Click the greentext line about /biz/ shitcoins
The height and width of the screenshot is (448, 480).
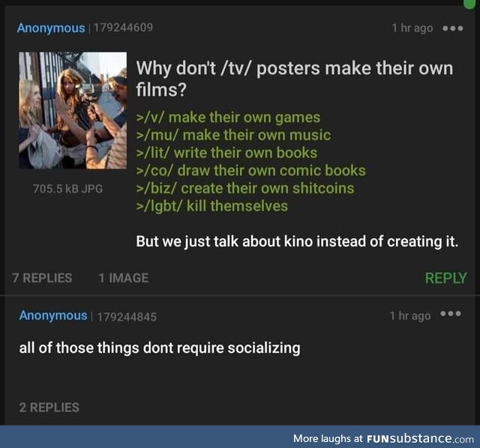click(x=245, y=188)
